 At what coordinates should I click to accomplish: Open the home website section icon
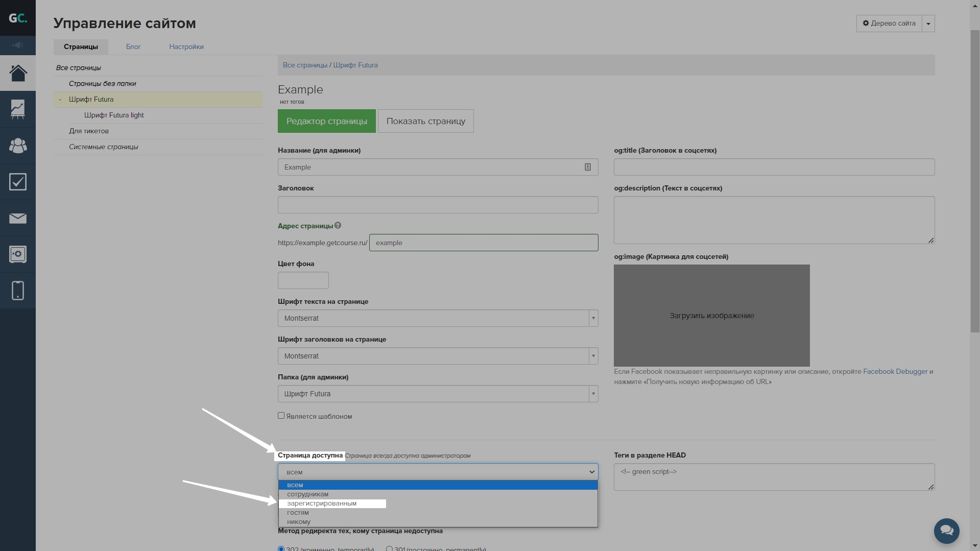click(18, 73)
